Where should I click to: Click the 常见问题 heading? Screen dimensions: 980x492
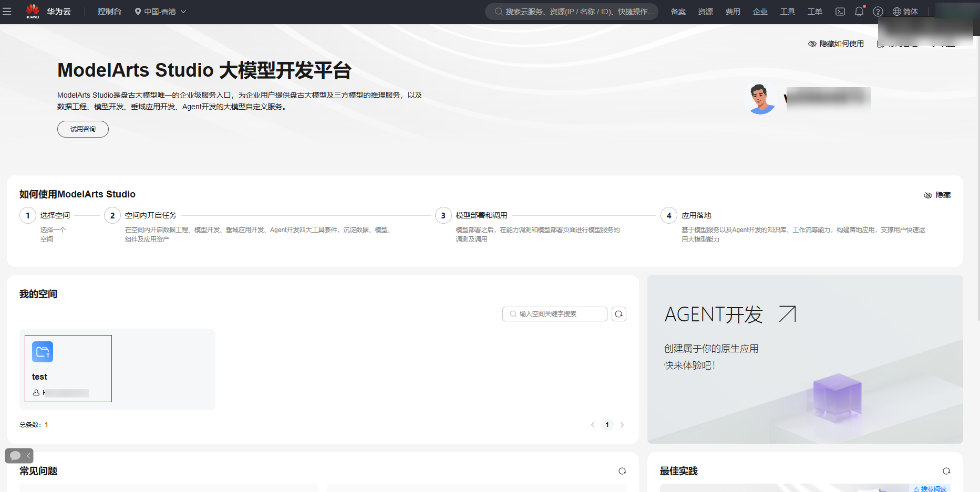(38, 471)
